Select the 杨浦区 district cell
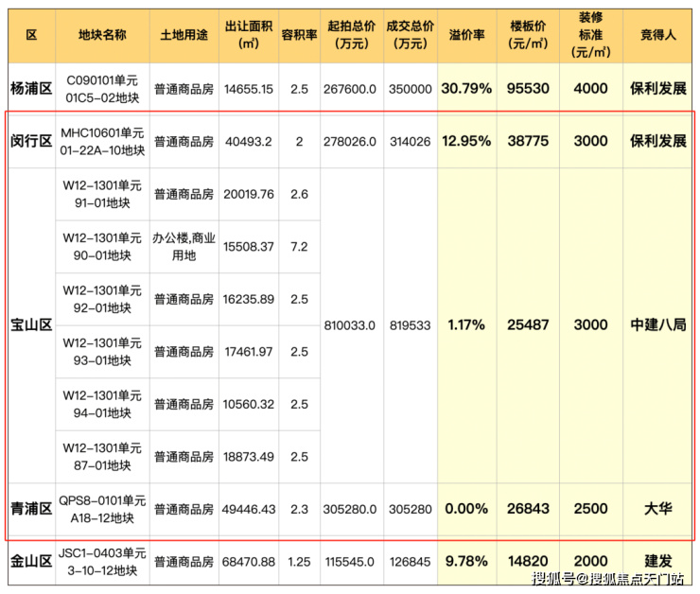Screen dimensions: 700x594 pyautogui.click(x=30, y=89)
